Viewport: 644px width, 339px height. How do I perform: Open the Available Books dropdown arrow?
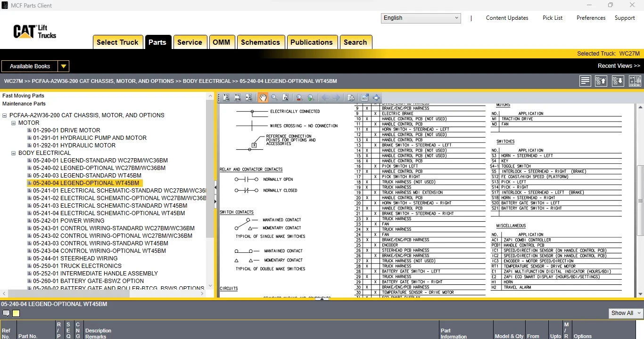click(64, 66)
